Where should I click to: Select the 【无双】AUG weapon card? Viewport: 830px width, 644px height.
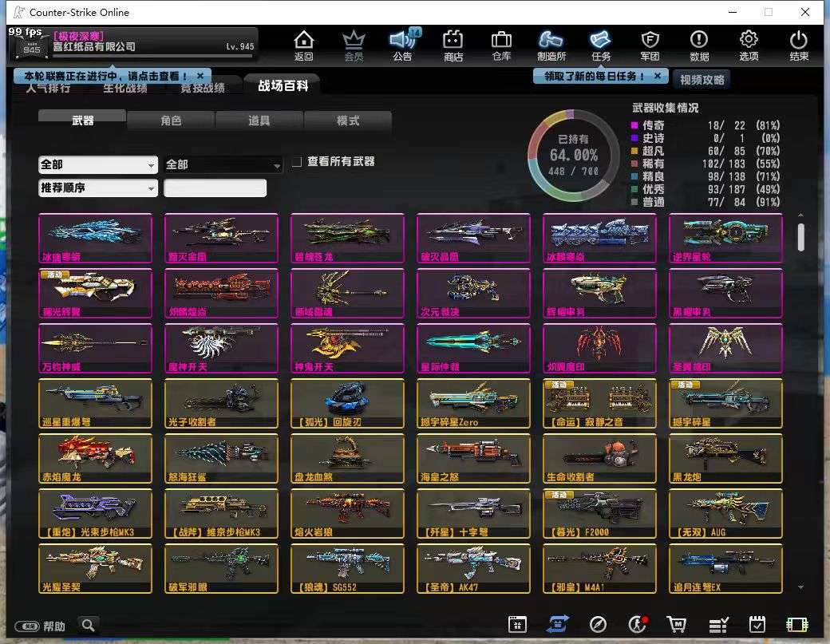(725, 513)
